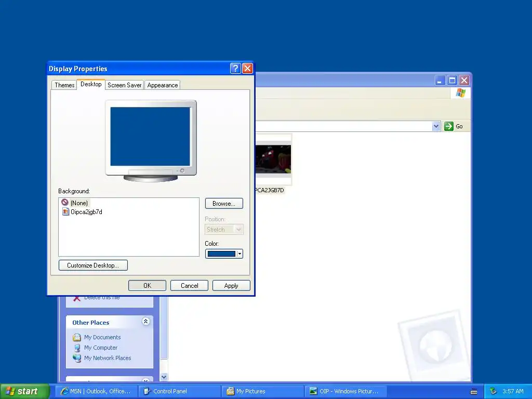
Task: Apply the display settings
Action: (x=231, y=286)
